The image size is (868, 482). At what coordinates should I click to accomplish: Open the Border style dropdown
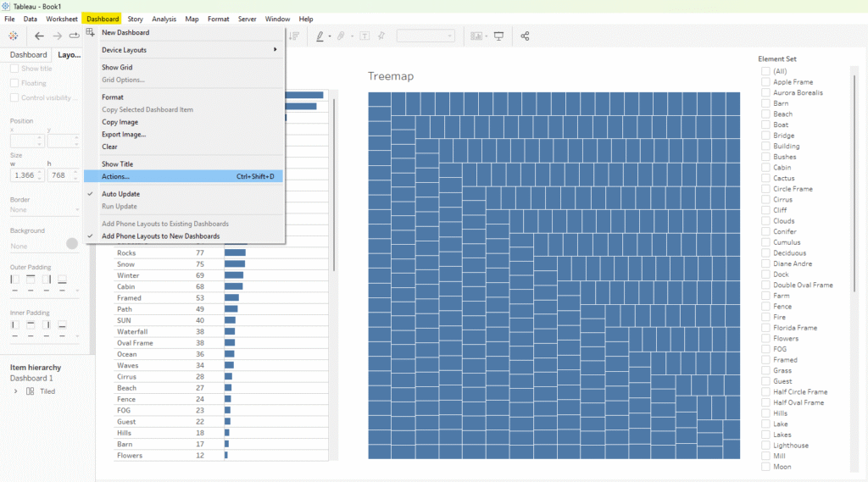[44, 210]
